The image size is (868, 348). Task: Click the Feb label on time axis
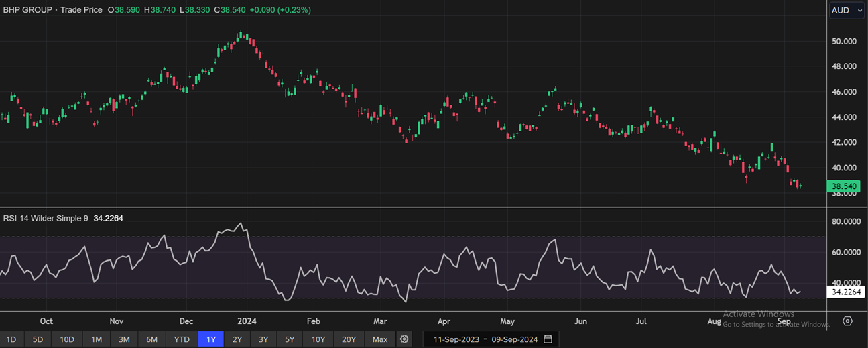(x=314, y=321)
